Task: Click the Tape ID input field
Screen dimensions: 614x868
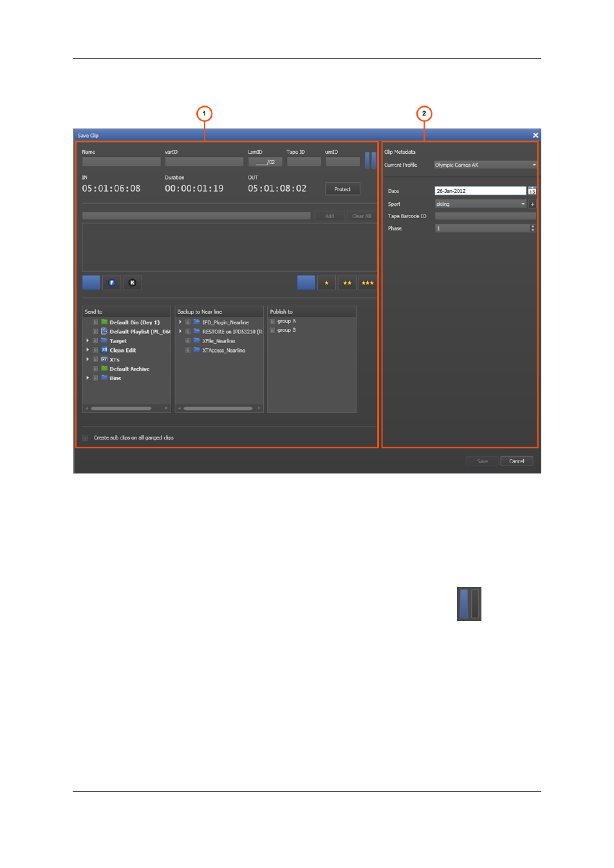Action: (304, 162)
